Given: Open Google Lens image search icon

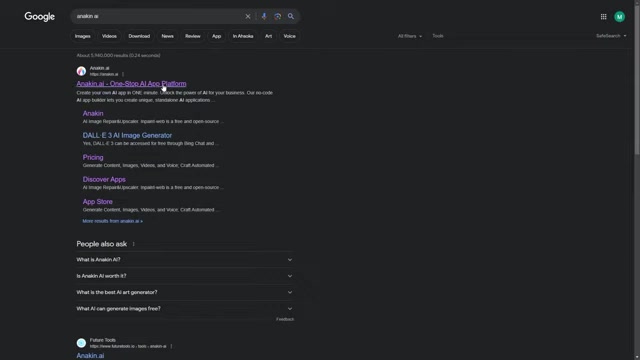Looking at the screenshot, I should point(278,16).
